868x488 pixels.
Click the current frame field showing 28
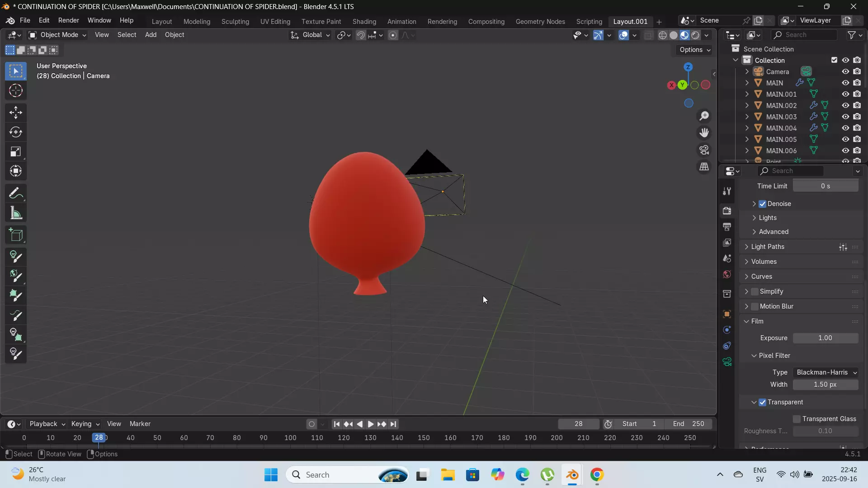point(579,424)
